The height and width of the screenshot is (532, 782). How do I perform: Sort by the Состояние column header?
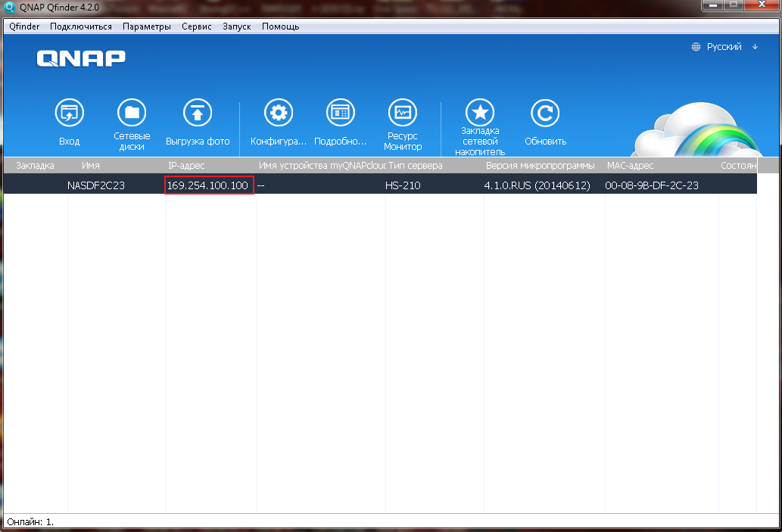point(737,166)
